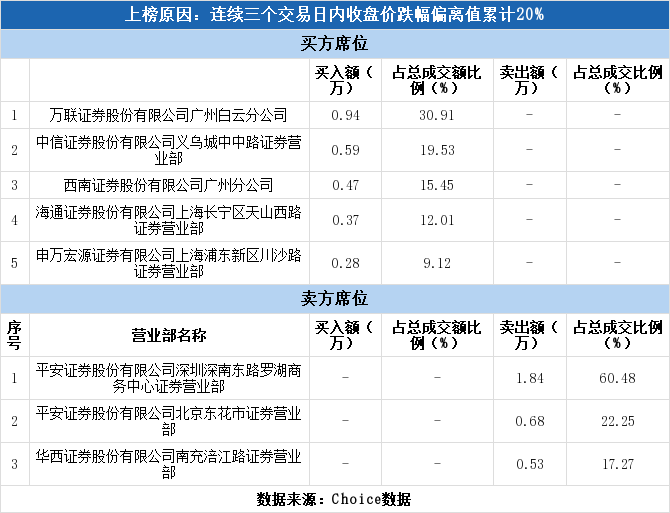
Task: Click buyer table 卖出额（万） header
Action: click(529, 80)
